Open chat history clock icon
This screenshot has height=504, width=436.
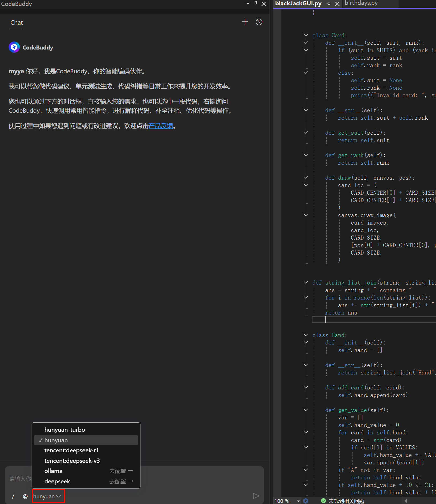(259, 22)
